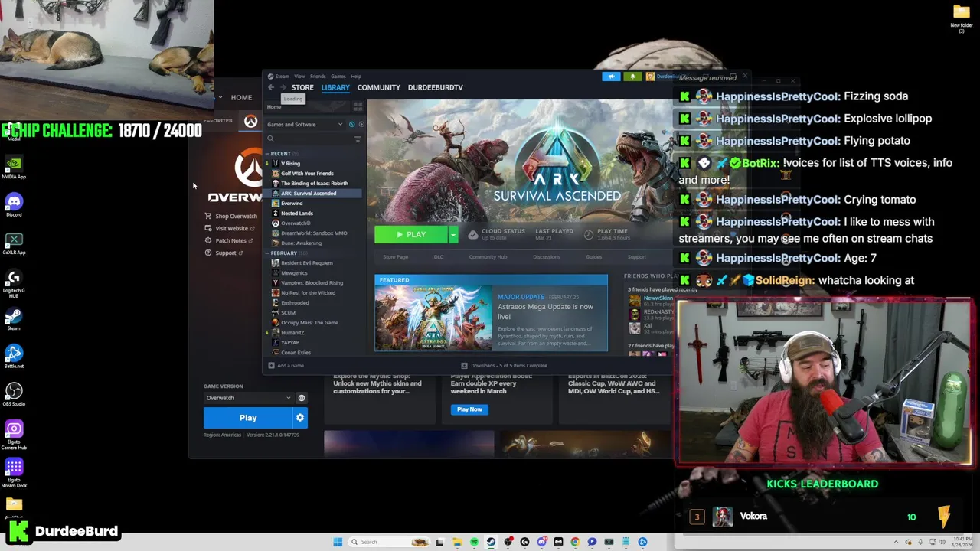
Task: Open the DURDEEBURDTV profile tab
Action: [x=435, y=87]
